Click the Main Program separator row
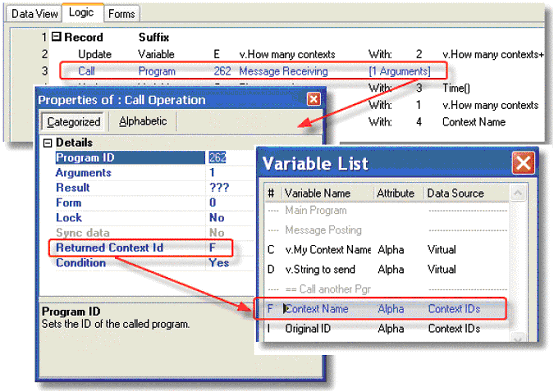Screen dimensions: 553x391 pos(387,210)
